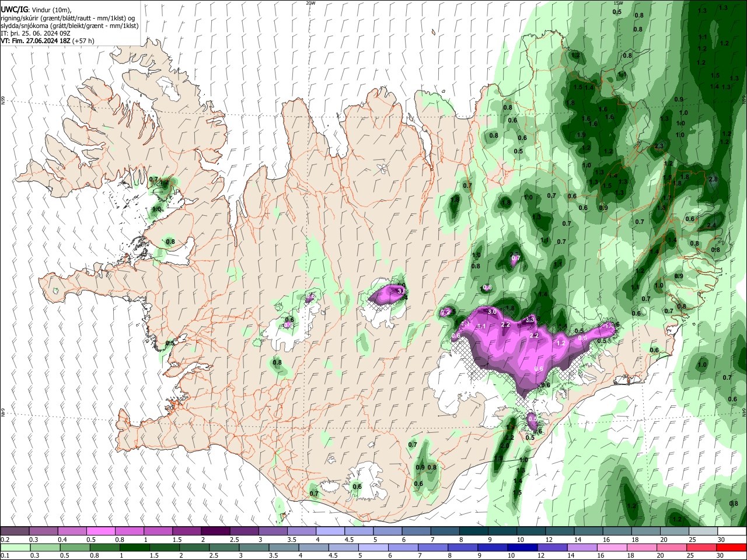
Task: Click the '20W' longitude label at the top
Action: (x=310, y=3)
